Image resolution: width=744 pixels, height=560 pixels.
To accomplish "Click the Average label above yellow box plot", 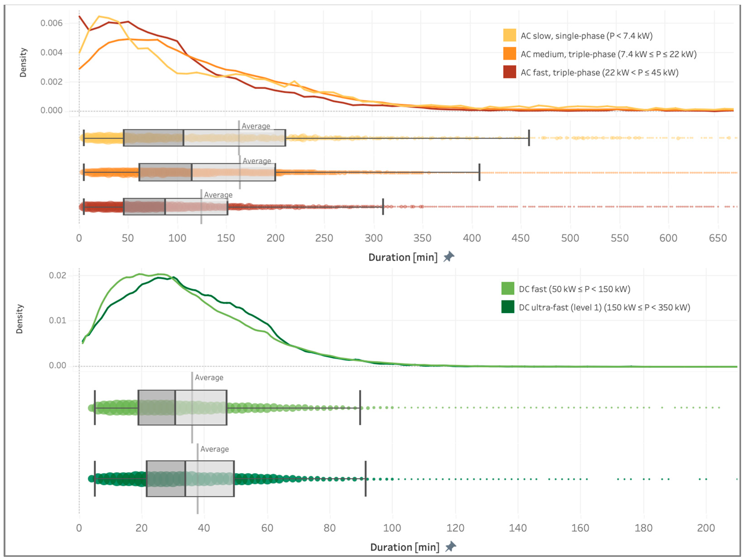I will click(x=256, y=126).
